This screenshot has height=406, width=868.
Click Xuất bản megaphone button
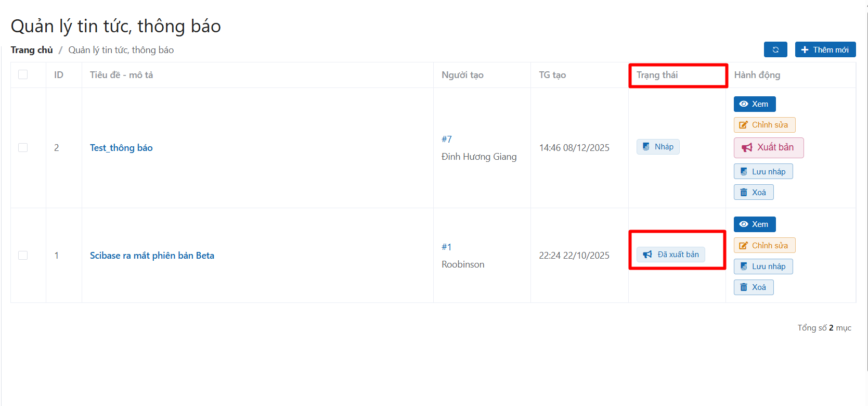[x=768, y=148]
